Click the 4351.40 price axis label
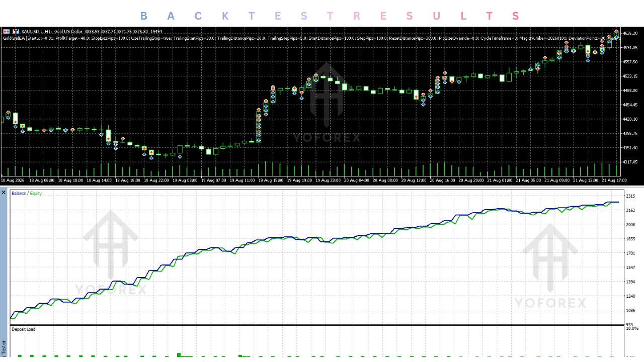This screenshot has height=362, width=644. click(x=630, y=148)
